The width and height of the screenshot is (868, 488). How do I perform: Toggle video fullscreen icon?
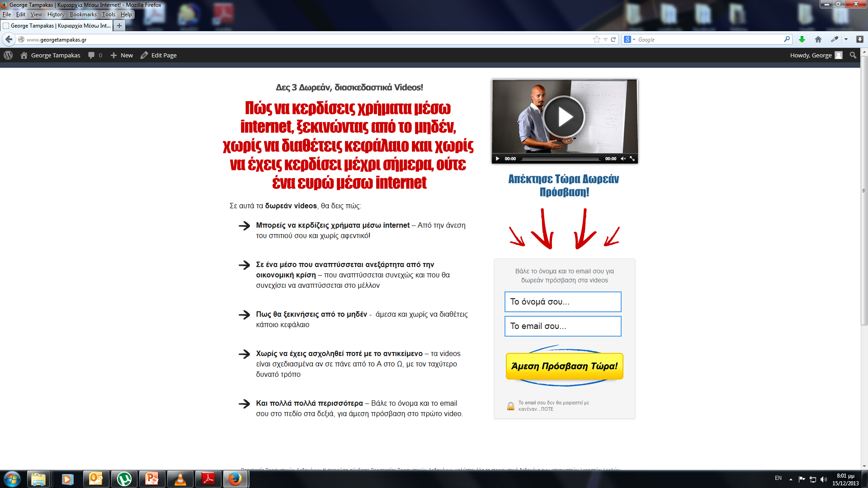[x=632, y=159]
